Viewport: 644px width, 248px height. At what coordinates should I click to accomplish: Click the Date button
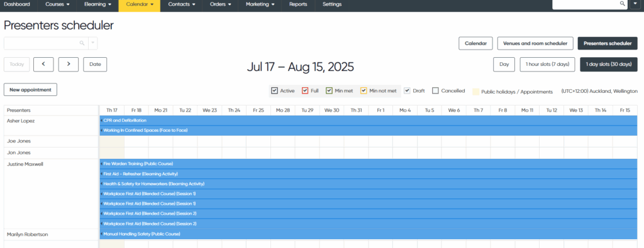95,65
